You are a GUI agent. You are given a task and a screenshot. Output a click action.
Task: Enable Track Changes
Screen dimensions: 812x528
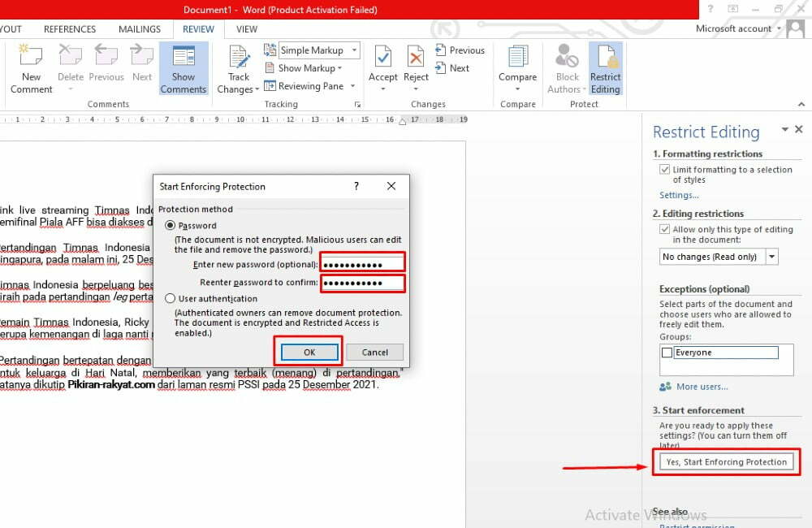point(237,69)
